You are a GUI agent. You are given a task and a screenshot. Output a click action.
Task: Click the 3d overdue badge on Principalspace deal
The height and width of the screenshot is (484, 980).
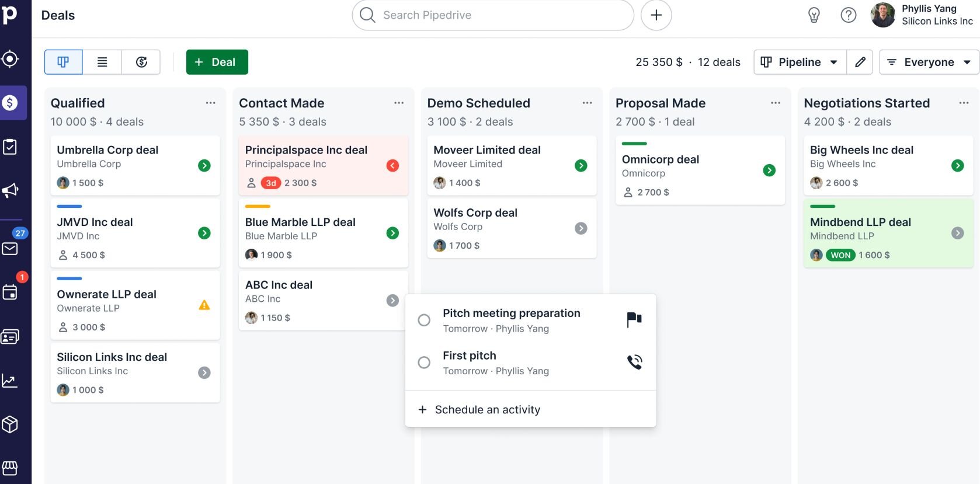[271, 183]
